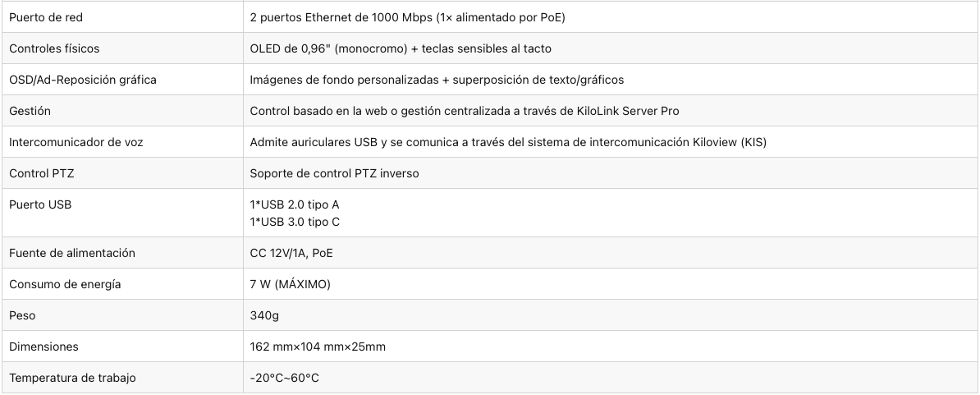Click the "Gestión" row label
Viewport: 980px width, 395px height.
pos(30,111)
